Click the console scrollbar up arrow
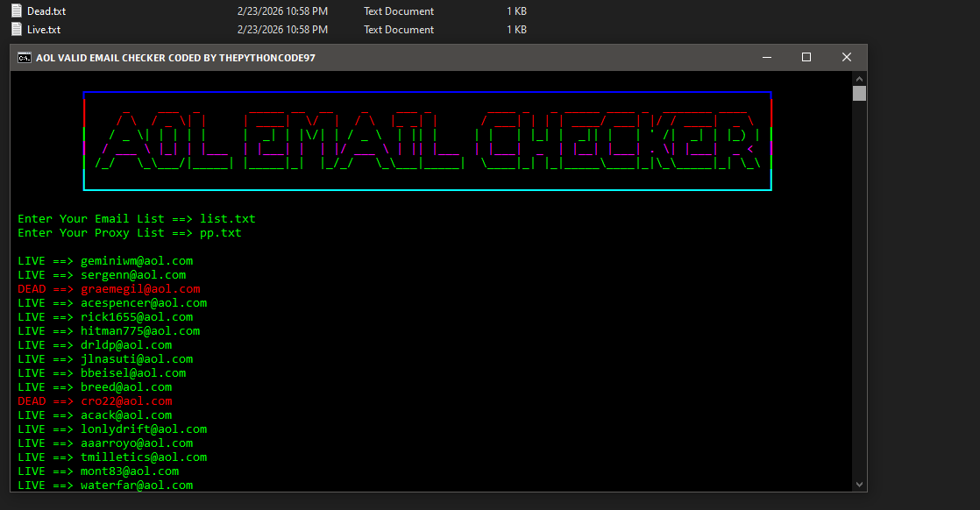980x510 pixels. [859, 79]
